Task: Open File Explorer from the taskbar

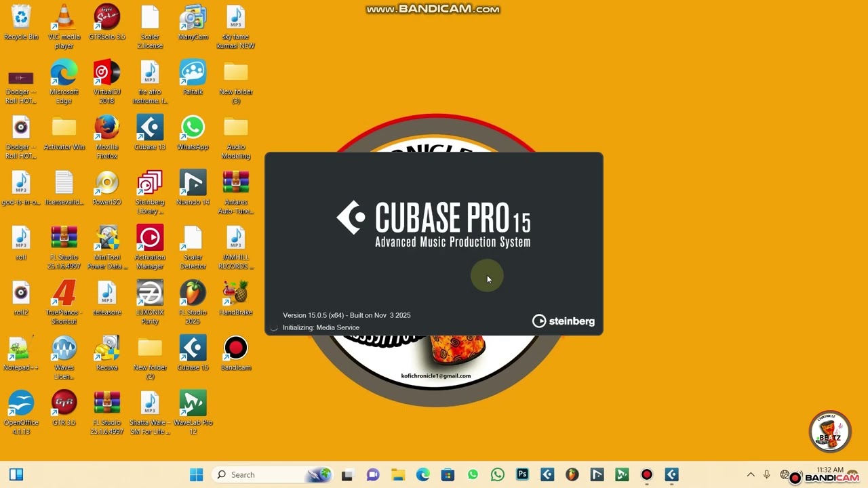Action: click(x=397, y=474)
